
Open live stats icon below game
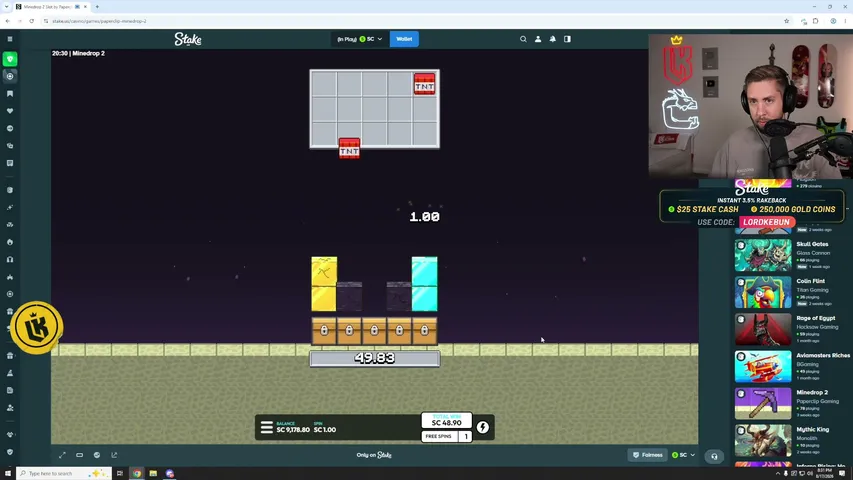(97, 455)
